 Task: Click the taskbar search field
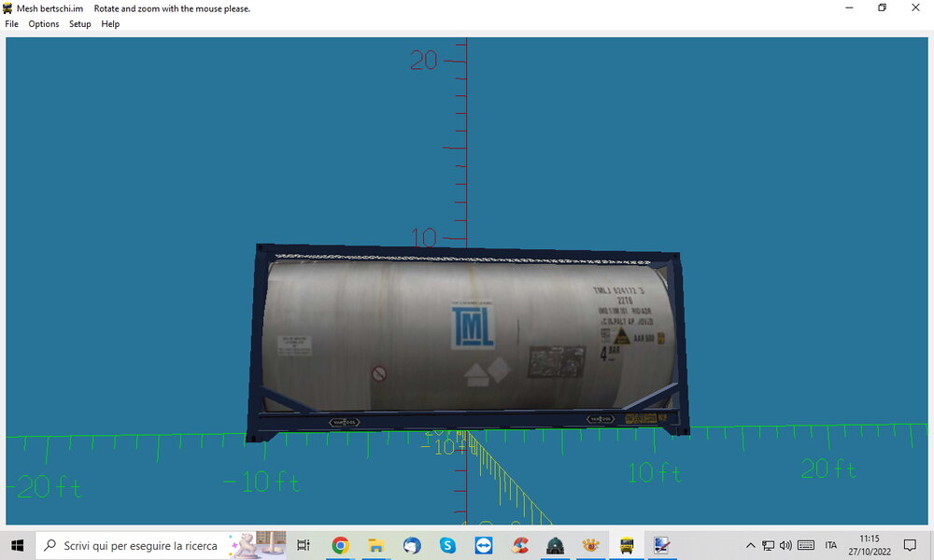coord(161,545)
